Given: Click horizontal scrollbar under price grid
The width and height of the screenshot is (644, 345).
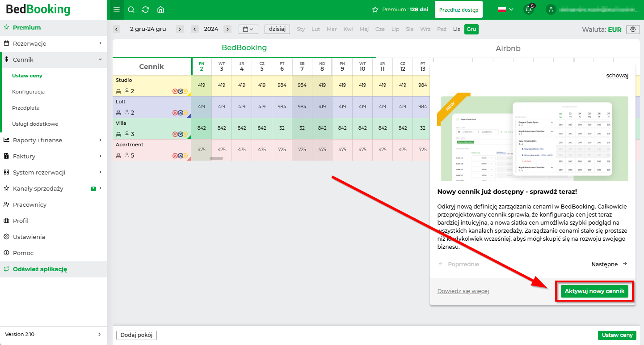Looking at the screenshot, I should pos(216,158).
